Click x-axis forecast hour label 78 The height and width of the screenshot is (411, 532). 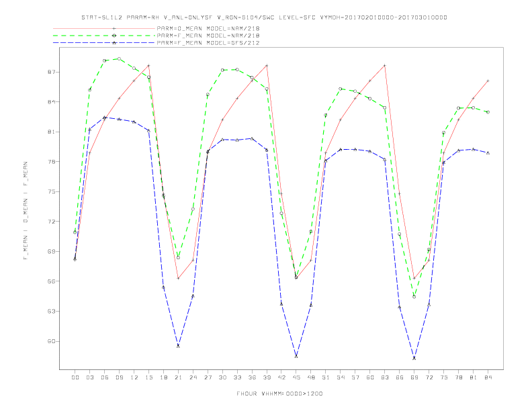coord(459,377)
